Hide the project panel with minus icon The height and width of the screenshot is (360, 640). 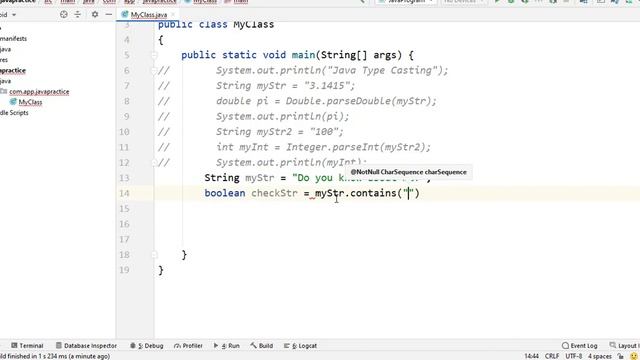109,15
